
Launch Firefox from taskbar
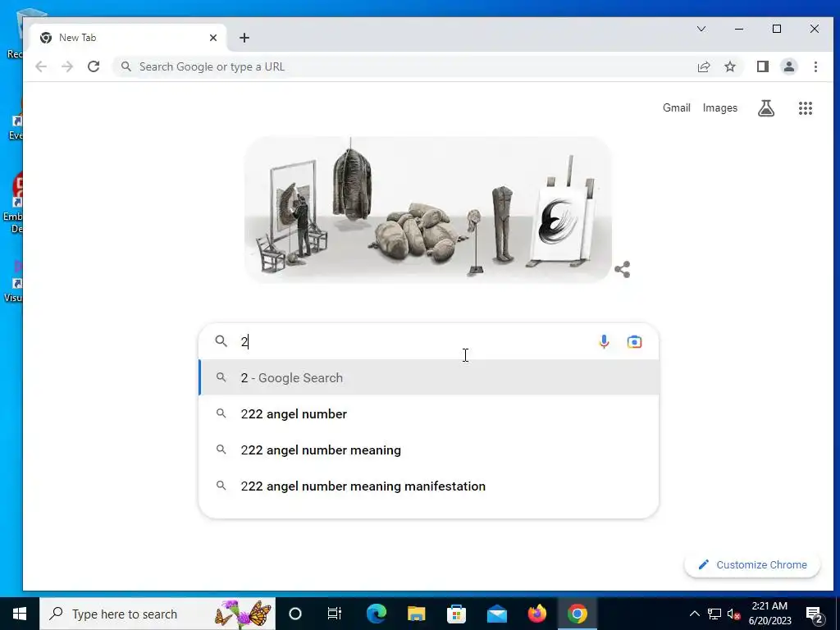pos(536,614)
